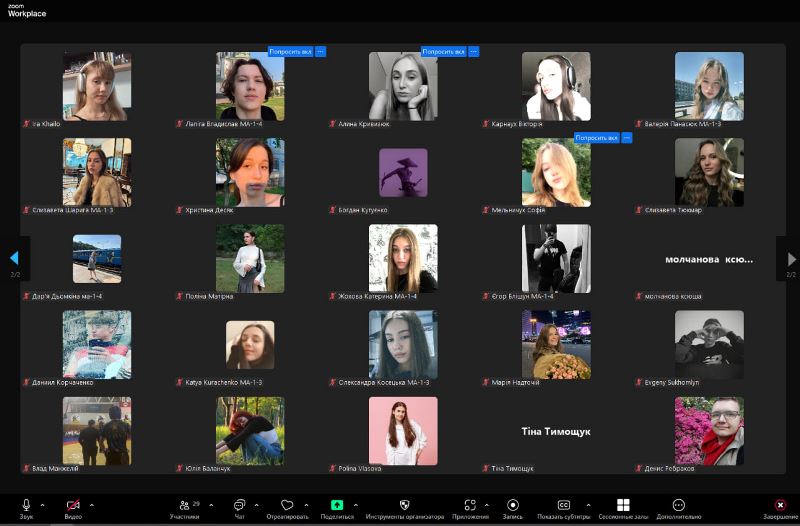Click muted mic icon of Христина Десяк

click(179, 210)
